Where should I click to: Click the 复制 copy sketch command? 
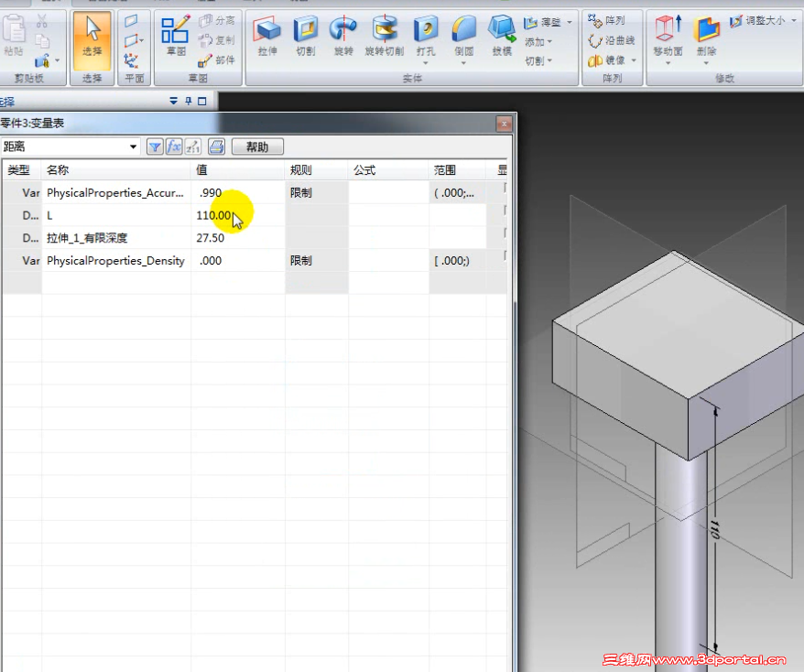click(216, 40)
